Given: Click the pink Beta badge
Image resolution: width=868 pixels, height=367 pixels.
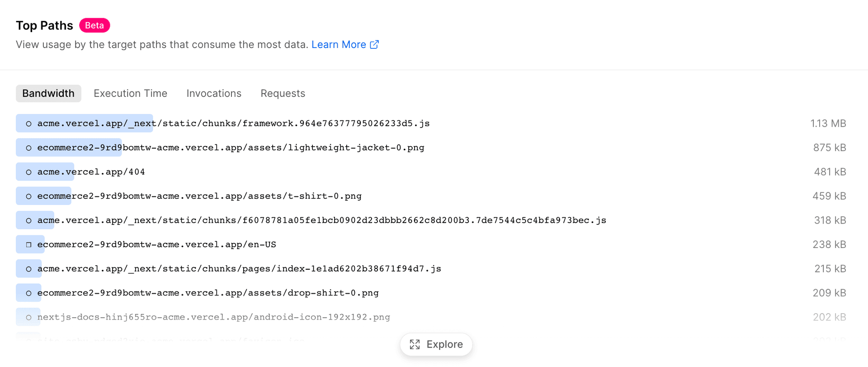Looking at the screenshot, I should click(94, 25).
